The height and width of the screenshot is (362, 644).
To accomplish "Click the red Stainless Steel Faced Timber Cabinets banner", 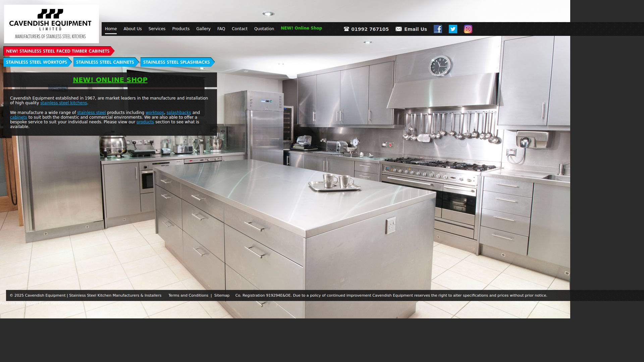I will coord(58,51).
